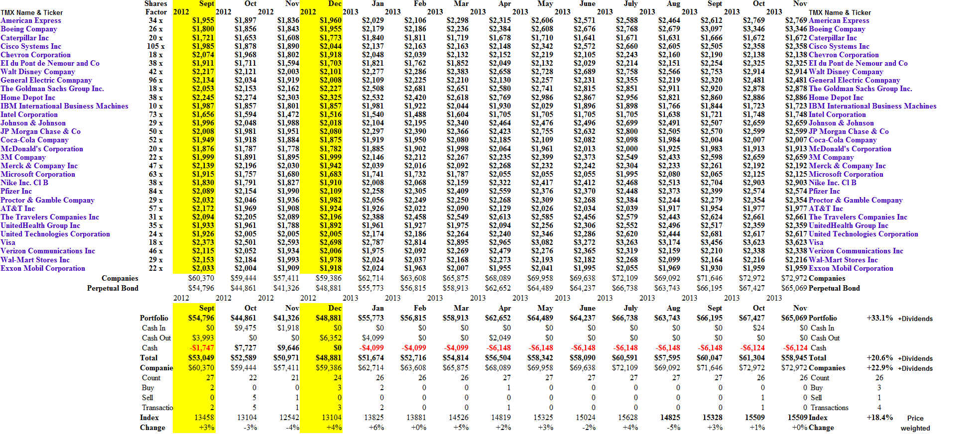Select the $3,993 Cash Out cell

point(203,338)
